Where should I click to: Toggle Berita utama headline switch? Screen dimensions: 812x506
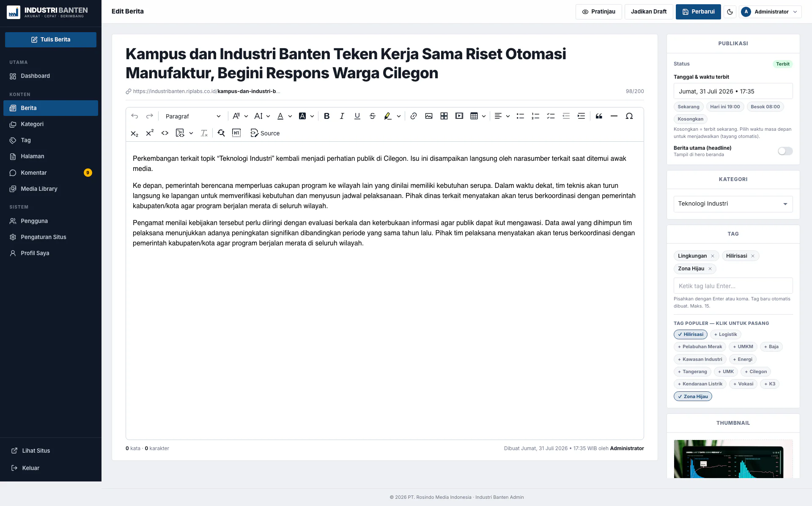(x=785, y=151)
